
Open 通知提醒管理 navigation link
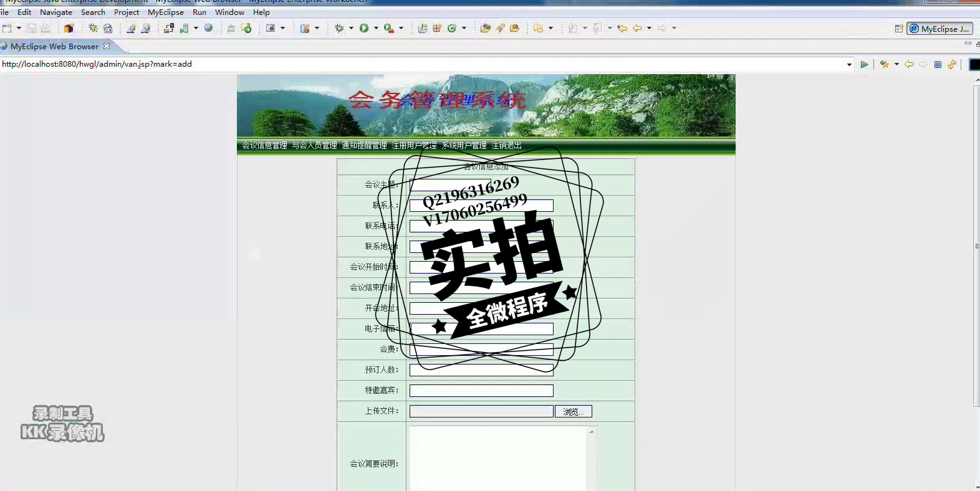coord(364,146)
